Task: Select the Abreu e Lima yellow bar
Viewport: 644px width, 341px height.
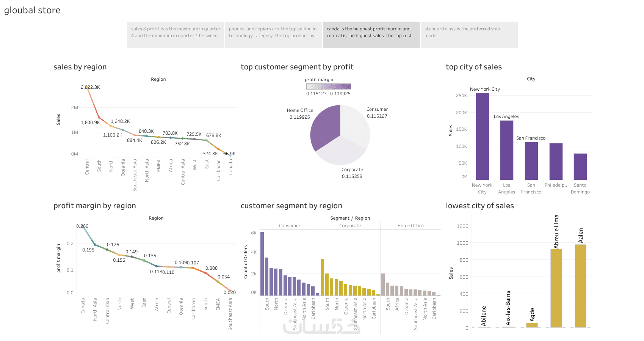Action: [x=556, y=288]
